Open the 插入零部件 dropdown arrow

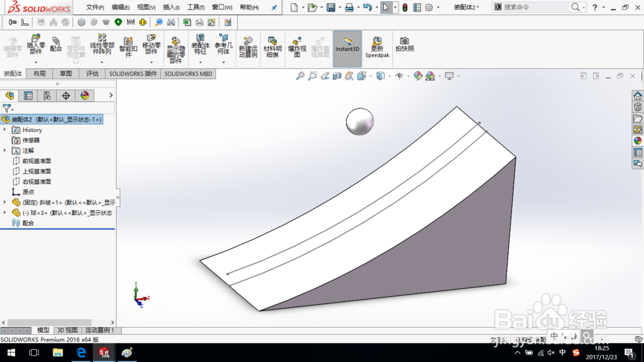[36, 62]
